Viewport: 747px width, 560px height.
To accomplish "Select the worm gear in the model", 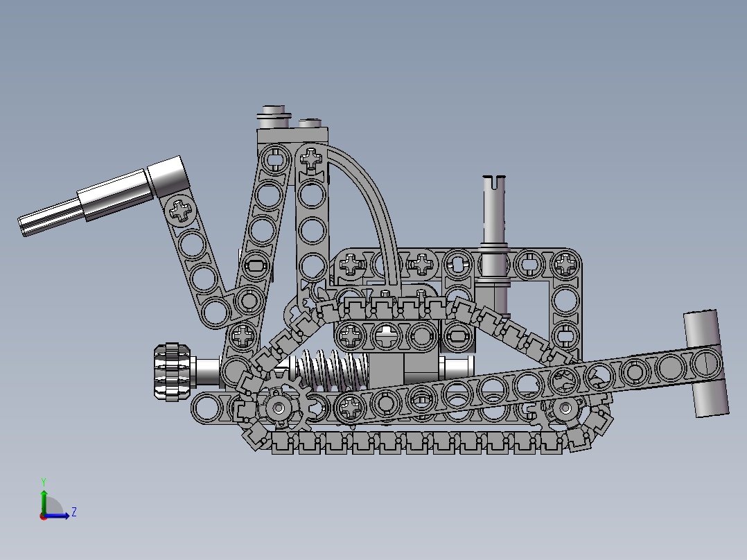I will [x=331, y=370].
